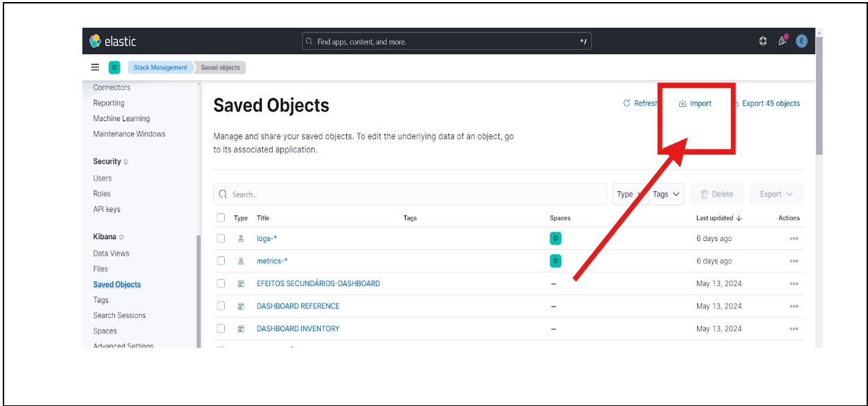868x406 pixels.
Task: Go to Stack Management breadcrumb
Action: tap(160, 67)
